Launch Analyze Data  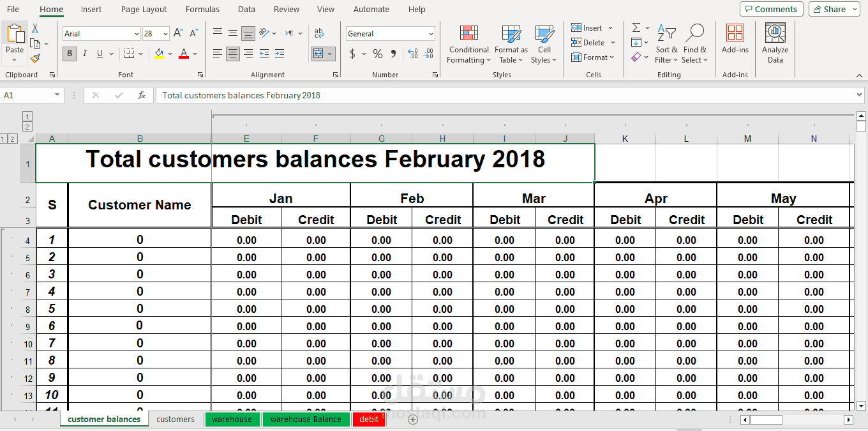(x=775, y=43)
